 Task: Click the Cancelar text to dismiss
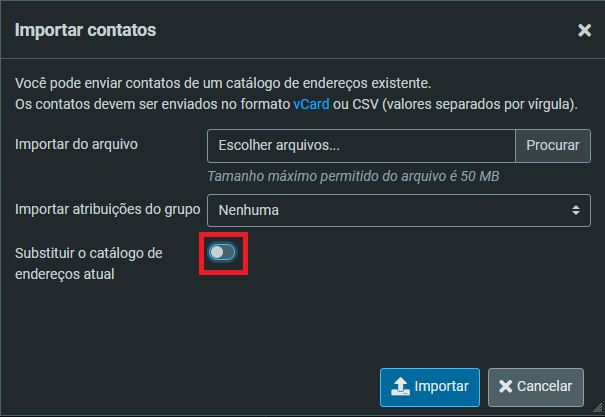pyautogui.click(x=545, y=386)
